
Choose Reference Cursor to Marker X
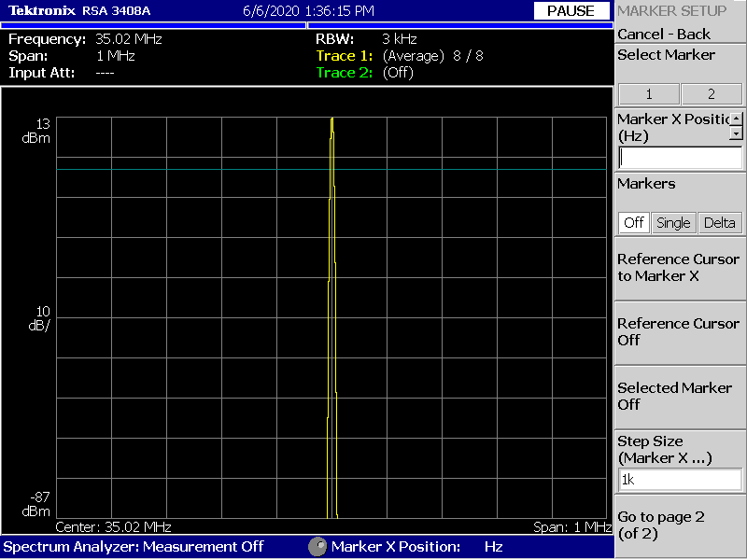(679, 268)
